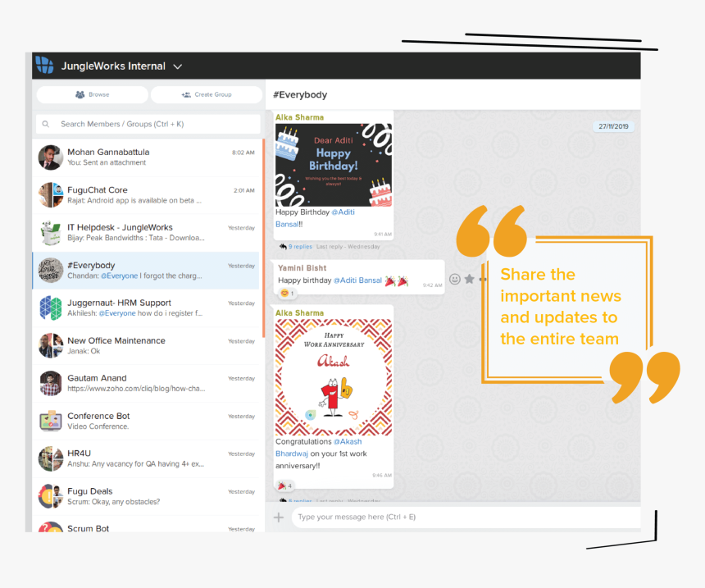Open the Scrum Bot chat
The width and height of the screenshot is (705, 588).
point(147,525)
